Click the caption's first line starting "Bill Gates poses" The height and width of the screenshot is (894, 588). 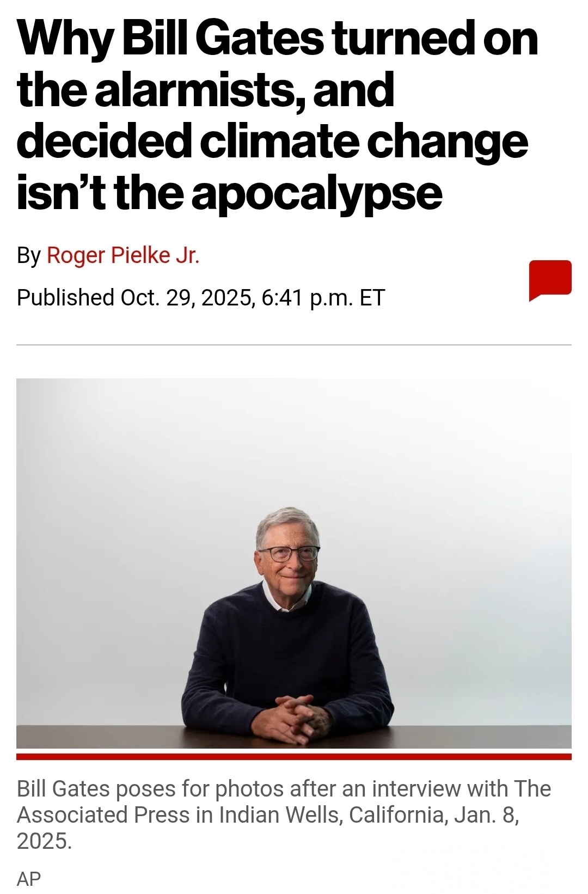click(284, 789)
